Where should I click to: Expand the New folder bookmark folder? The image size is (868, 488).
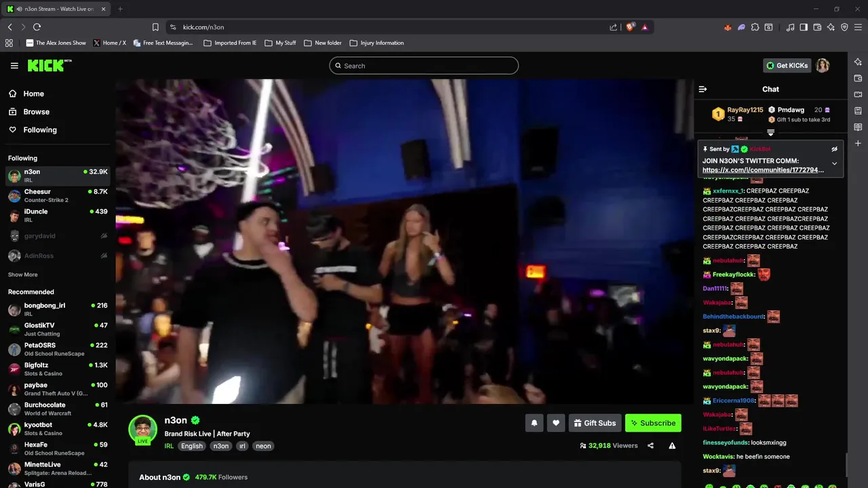pos(323,43)
